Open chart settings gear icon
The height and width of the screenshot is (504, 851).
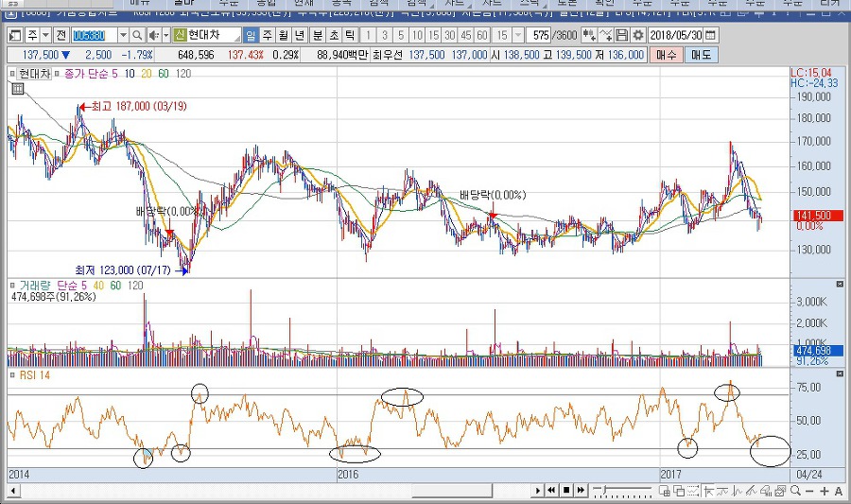coord(638,35)
